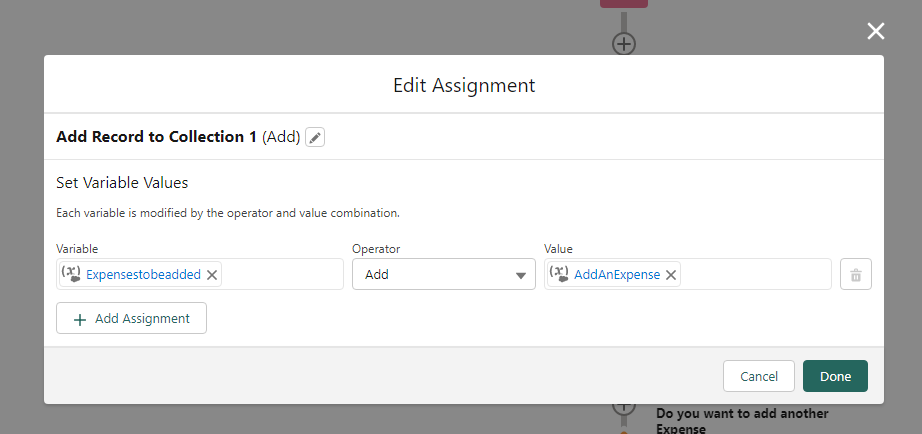Select the Expensestobeadded variable name
This screenshot has height=434, width=922.
point(143,275)
